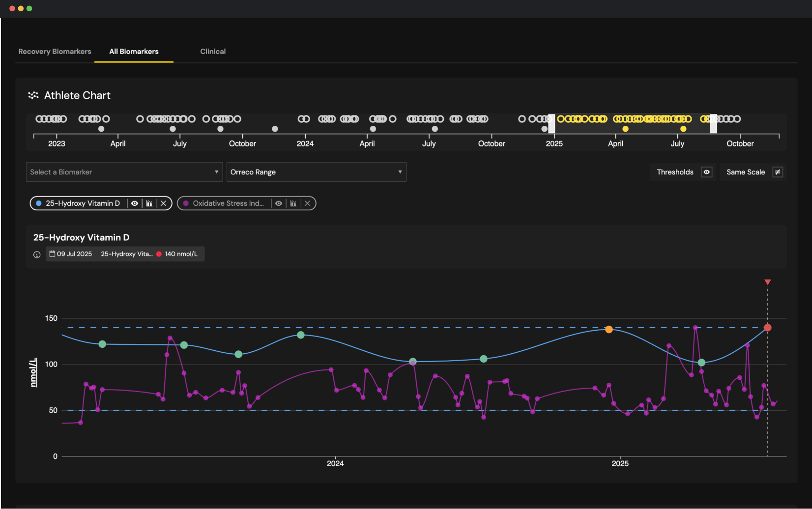Click the info icon below 25-Hydroxy Vitamin D heading
Screen dimensions: 812x509
click(37, 254)
